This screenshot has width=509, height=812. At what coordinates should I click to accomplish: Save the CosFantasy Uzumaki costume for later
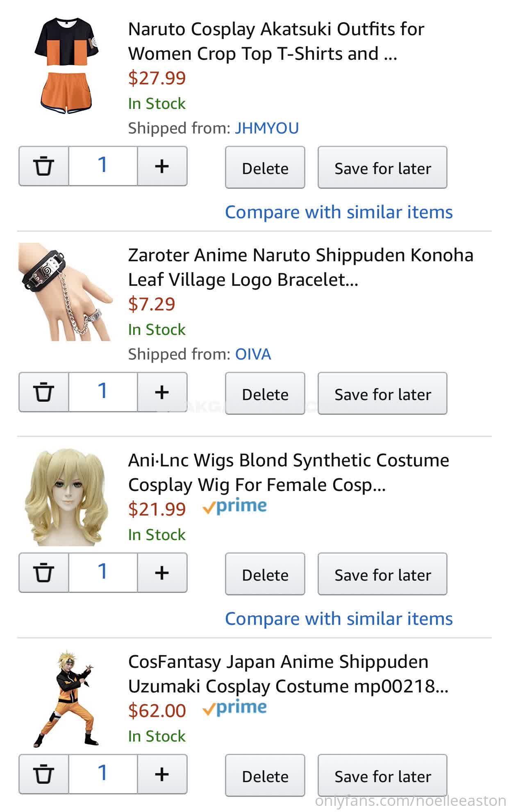coord(382,776)
